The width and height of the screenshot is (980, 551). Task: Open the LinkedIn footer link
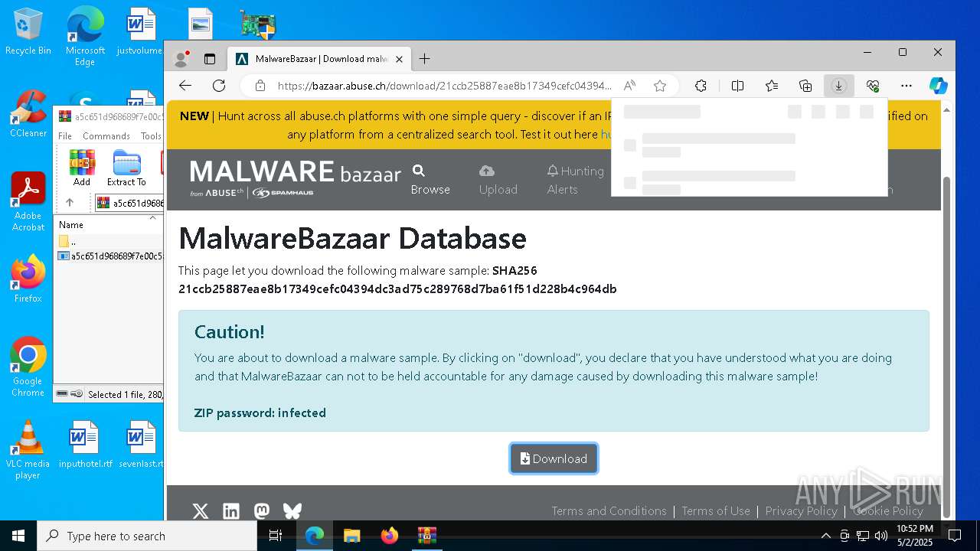click(x=231, y=511)
